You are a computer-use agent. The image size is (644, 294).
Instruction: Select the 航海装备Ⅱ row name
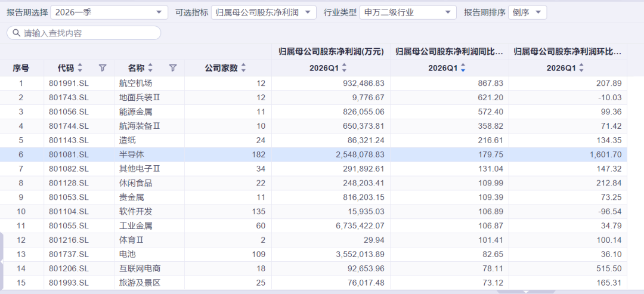click(139, 126)
